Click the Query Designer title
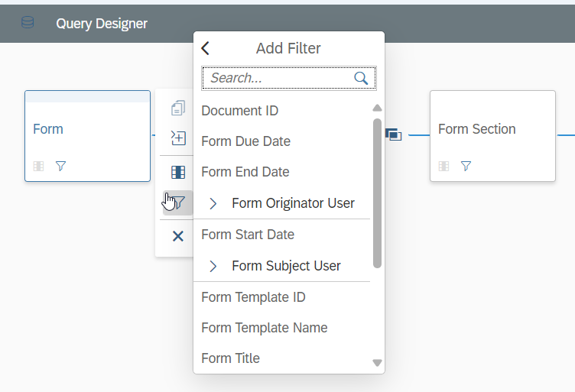Screen dimensions: 575x392 pos(102,24)
